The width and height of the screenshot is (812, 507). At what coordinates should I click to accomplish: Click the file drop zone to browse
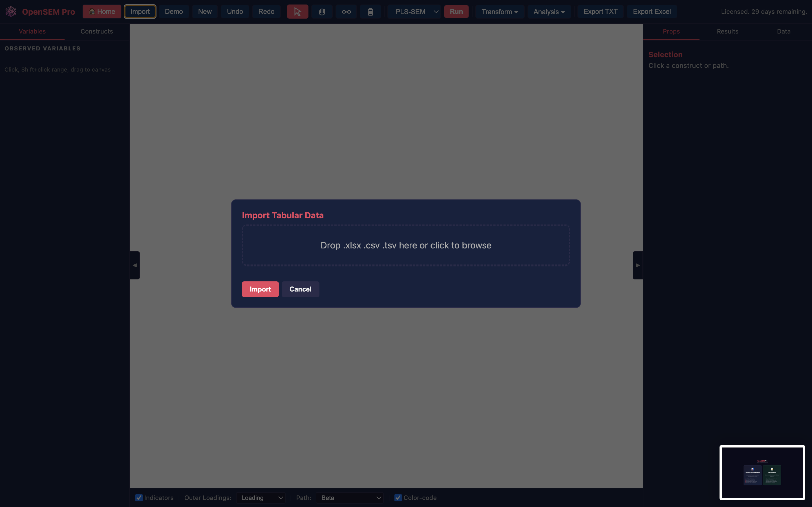[406, 245]
